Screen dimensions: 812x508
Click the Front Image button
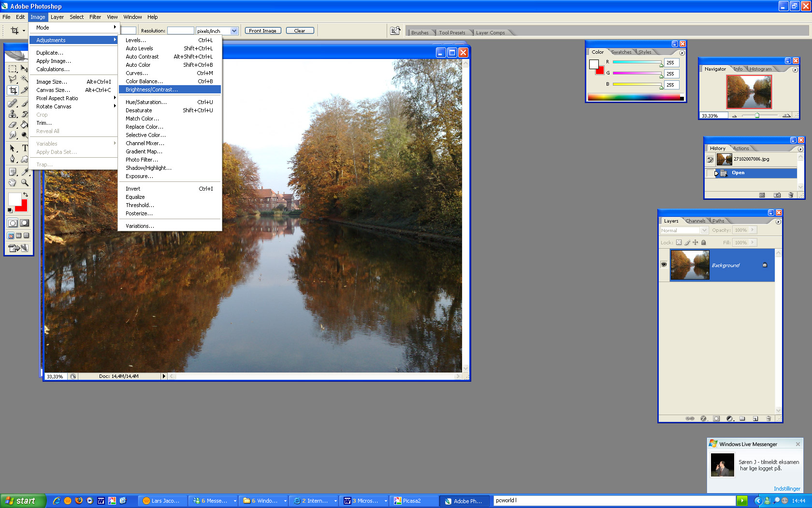tap(262, 31)
